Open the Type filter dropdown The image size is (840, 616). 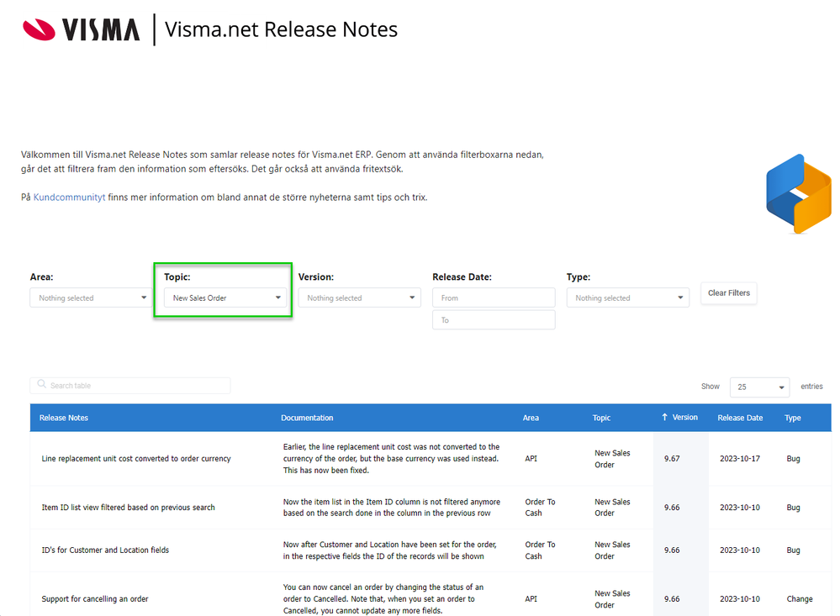[628, 297]
